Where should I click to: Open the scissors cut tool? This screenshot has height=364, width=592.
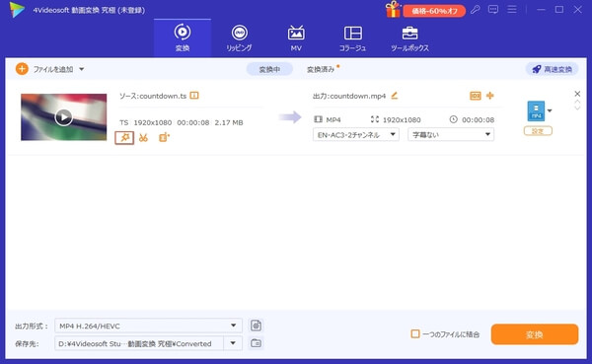coord(143,138)
